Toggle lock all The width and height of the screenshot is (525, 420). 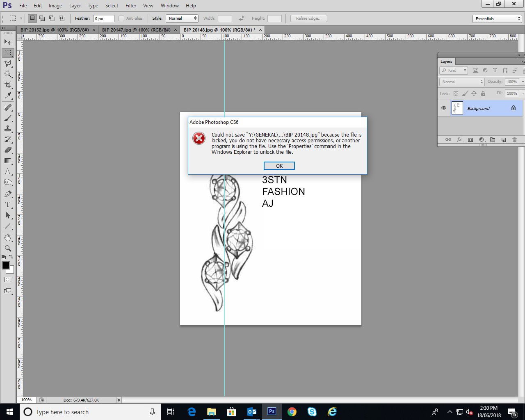point(483,94)
